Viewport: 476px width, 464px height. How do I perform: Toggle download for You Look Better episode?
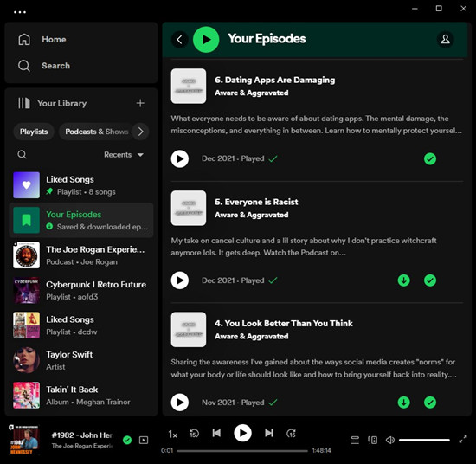(x=404, y=403)
